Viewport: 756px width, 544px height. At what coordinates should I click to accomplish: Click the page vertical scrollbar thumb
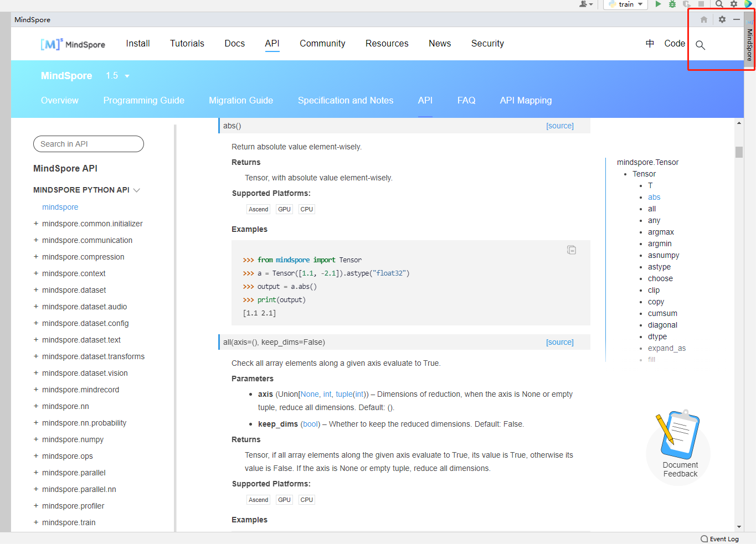pyautogui.click(x=739, y=152)
